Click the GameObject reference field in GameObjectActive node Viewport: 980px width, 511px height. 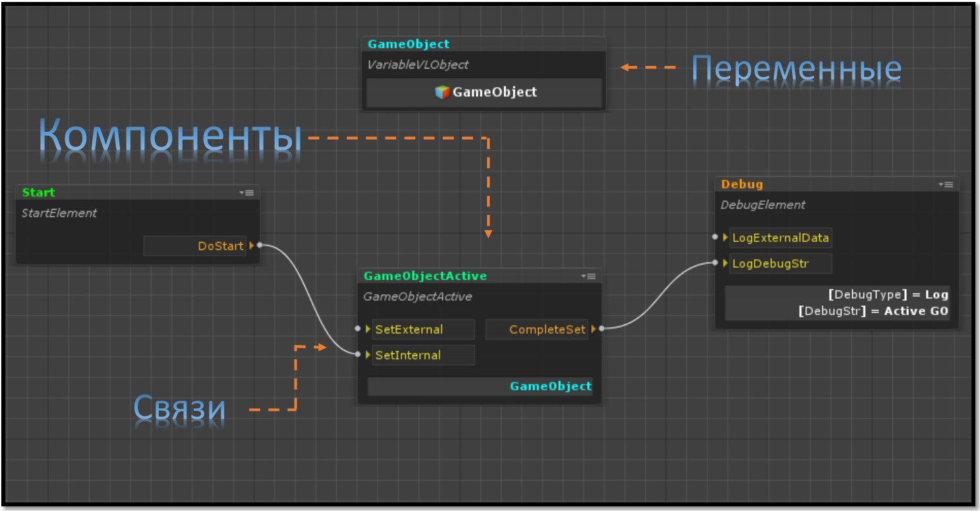pos(480,386)
